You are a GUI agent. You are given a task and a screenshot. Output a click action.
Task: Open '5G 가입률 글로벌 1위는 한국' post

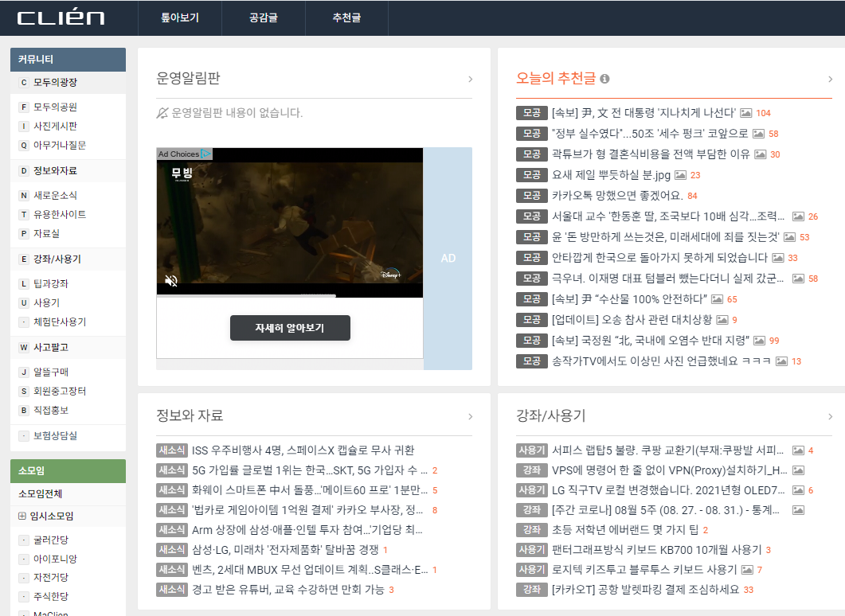(x=310, y=470)
